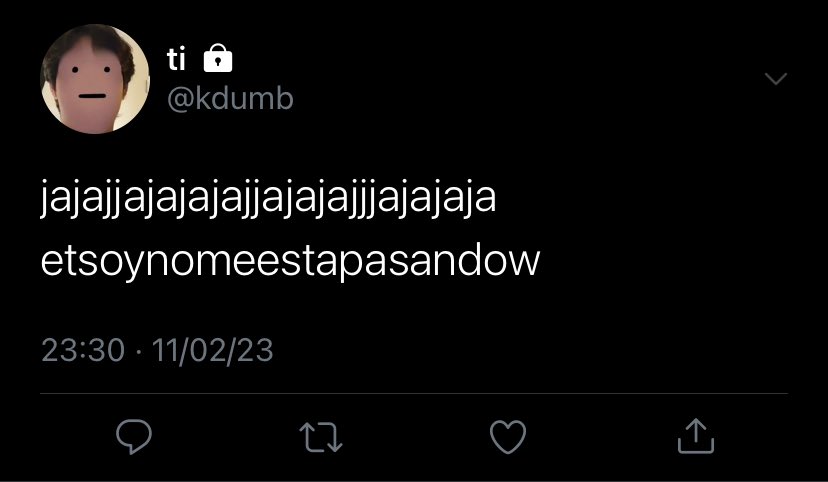Like the tweet with the heart icon
The height and width of the screenshot is (482, 828).
point(508,437)
